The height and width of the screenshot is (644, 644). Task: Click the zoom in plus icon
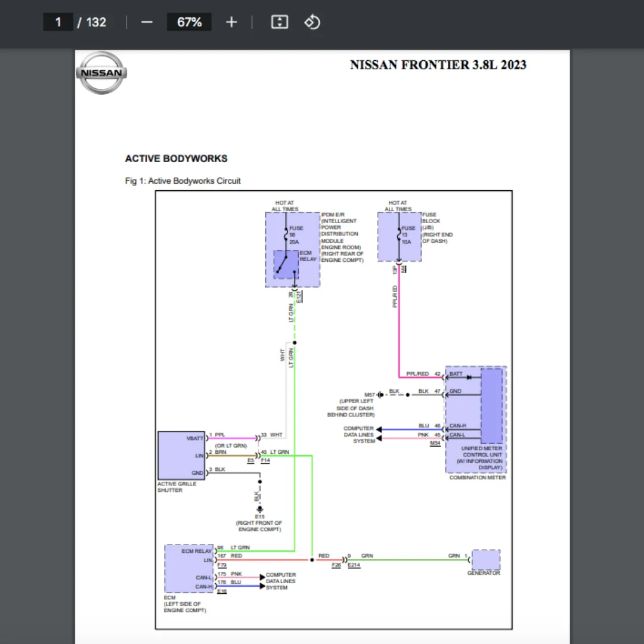(x=231, y=22)
